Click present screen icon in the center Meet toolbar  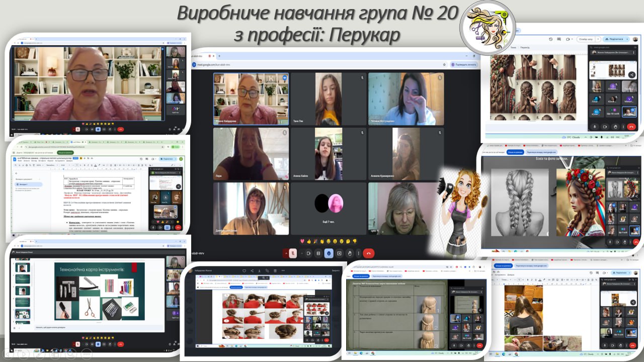340,253
